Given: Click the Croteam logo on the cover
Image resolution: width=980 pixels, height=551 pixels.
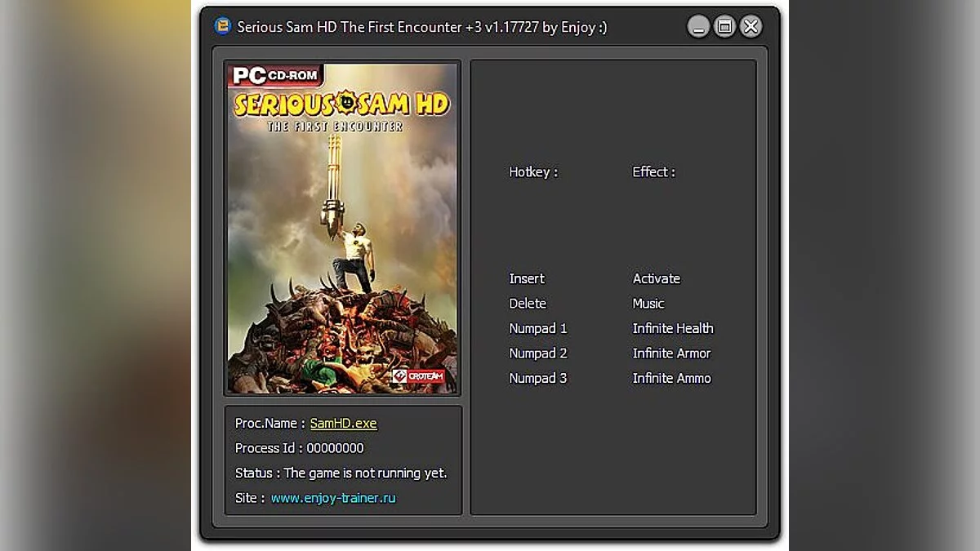Looking at the screenshot, I should point(418,376).
